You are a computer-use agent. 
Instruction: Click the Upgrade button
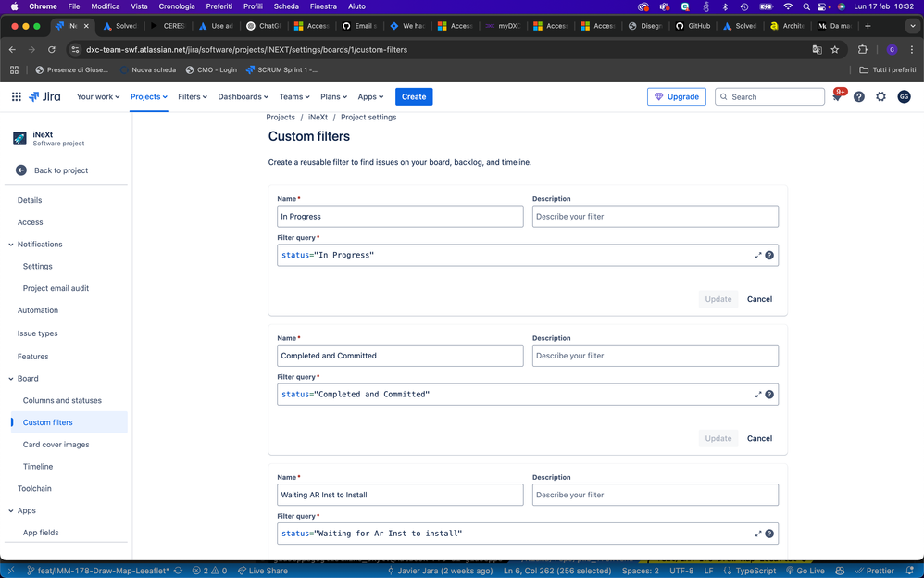point(677,96)
